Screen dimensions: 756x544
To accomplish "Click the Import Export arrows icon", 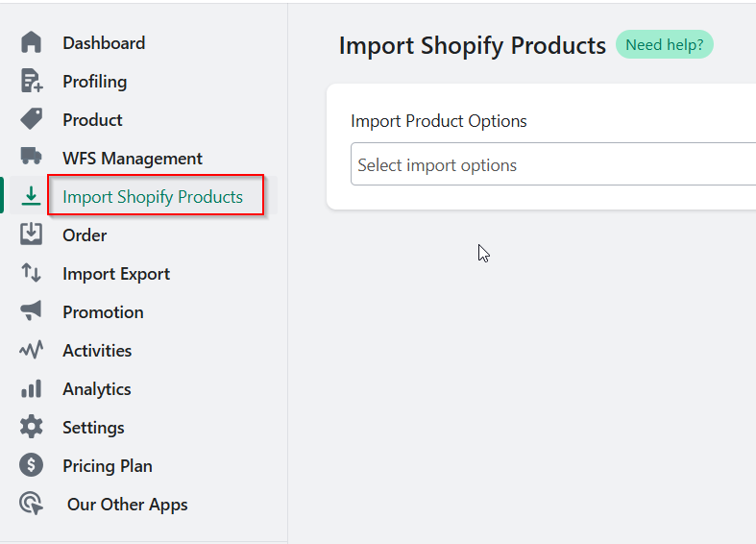I will tap(32, 273).
